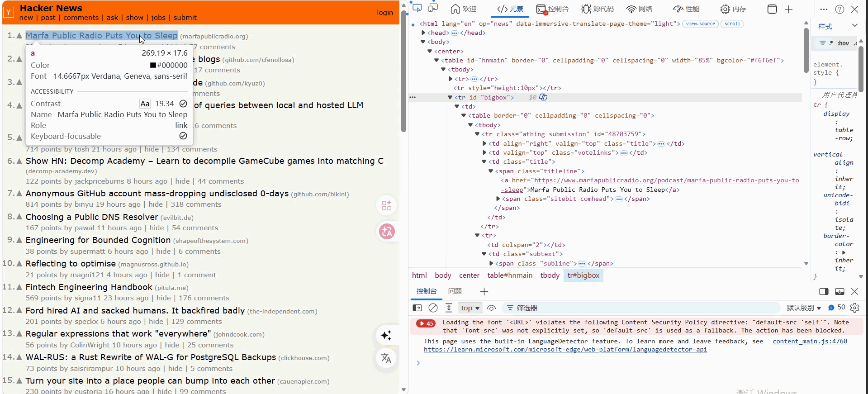The image size is (868, 394).
Task: Open Fintech Engineering Handbook story
Action: [89, 287]
